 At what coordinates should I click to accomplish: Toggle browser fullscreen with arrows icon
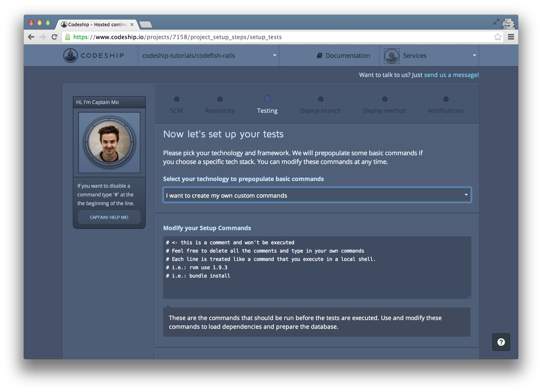(x=496, y=22)
